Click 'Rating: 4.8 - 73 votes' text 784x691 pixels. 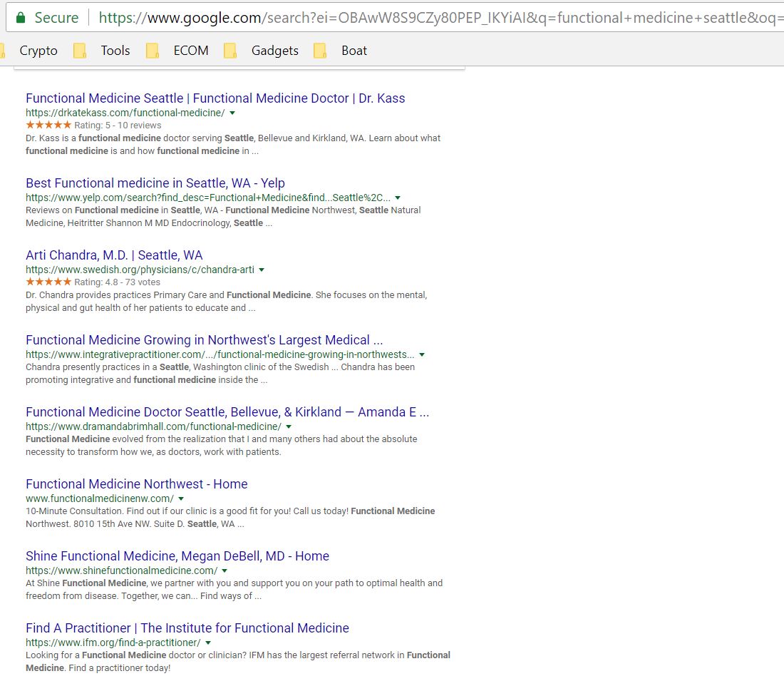(x=118, y=282)
